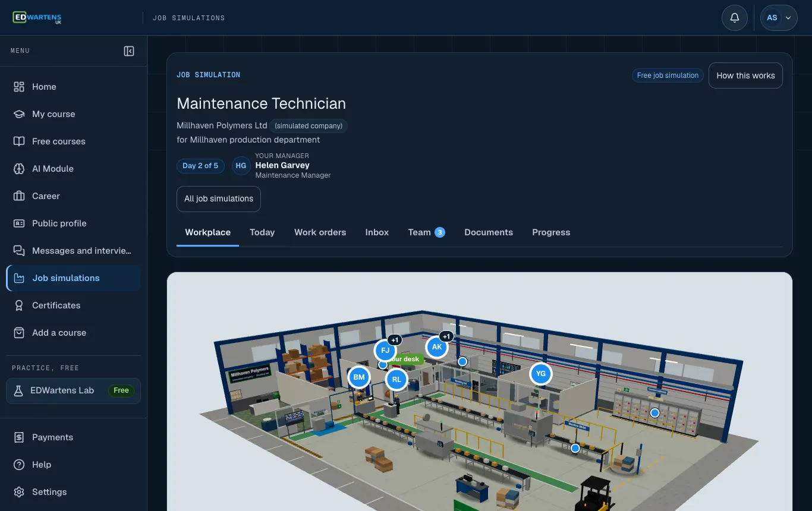Click the Job simulations chart icon
The width and height of the screenshot is (812, 511).
(19, 278)
